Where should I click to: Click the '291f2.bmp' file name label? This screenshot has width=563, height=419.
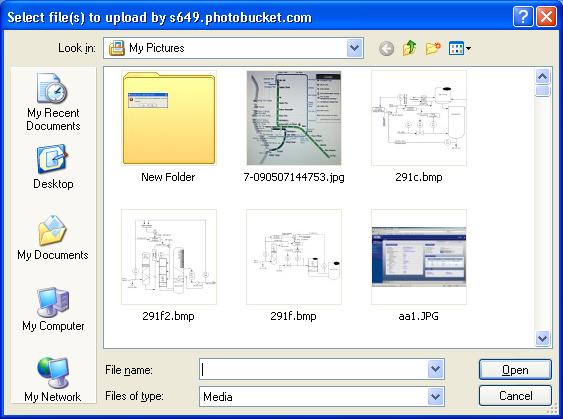pyautogui.click(x=168, y=316)
